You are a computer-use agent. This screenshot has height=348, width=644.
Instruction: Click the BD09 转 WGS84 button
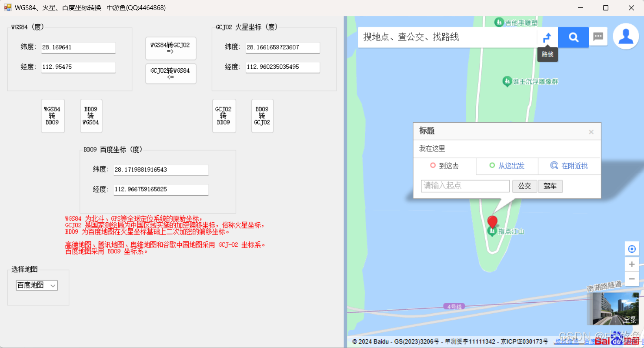click(x=91, y=116)
